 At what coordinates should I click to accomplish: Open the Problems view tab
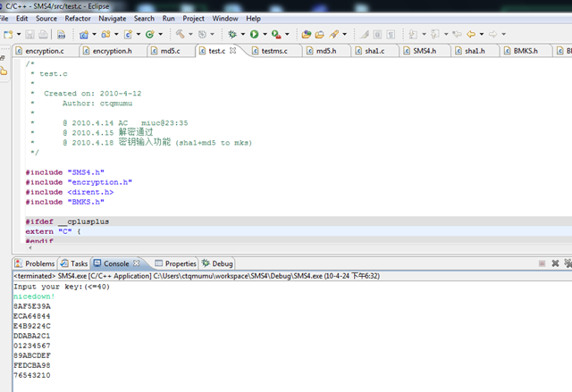click(x=35, y=263)
